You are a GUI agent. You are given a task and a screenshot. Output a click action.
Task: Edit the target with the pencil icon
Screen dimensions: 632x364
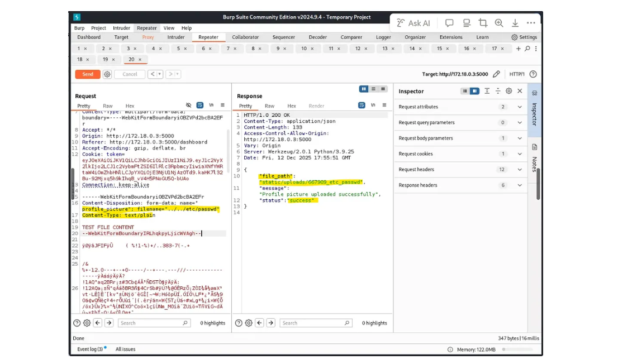[x=496, y=74]
